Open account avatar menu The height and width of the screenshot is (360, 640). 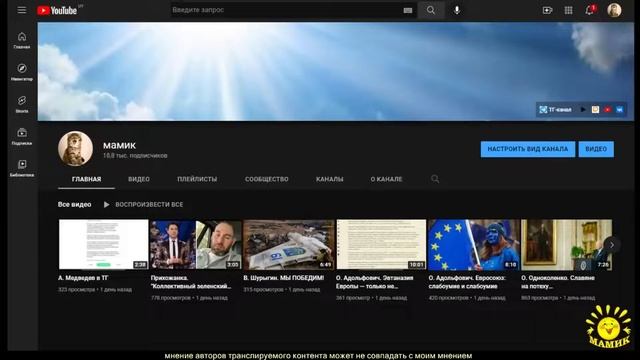click(614, 10)
